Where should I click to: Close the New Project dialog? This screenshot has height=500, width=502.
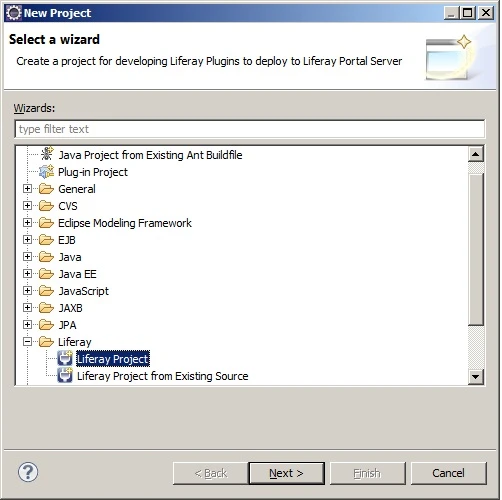(486, 13)
